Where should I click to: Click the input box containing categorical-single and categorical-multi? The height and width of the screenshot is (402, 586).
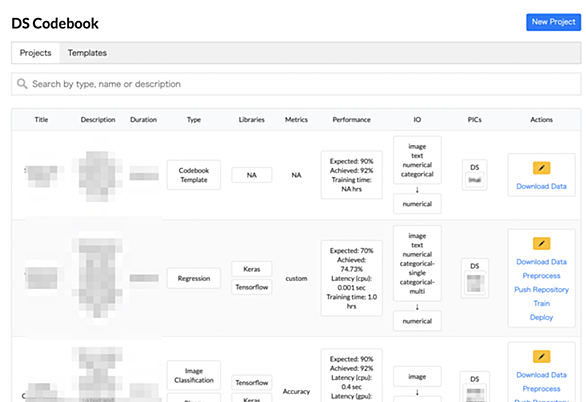tap(417, 263)
